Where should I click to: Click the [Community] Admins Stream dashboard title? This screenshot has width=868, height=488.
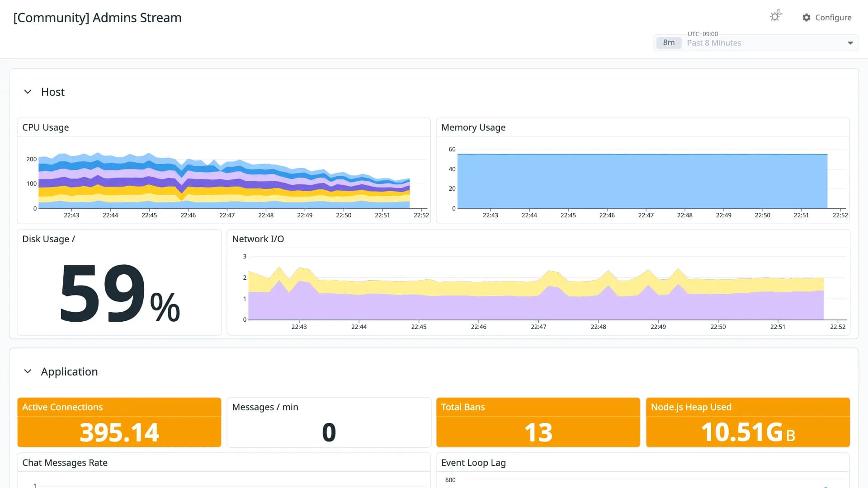point(98,18)
